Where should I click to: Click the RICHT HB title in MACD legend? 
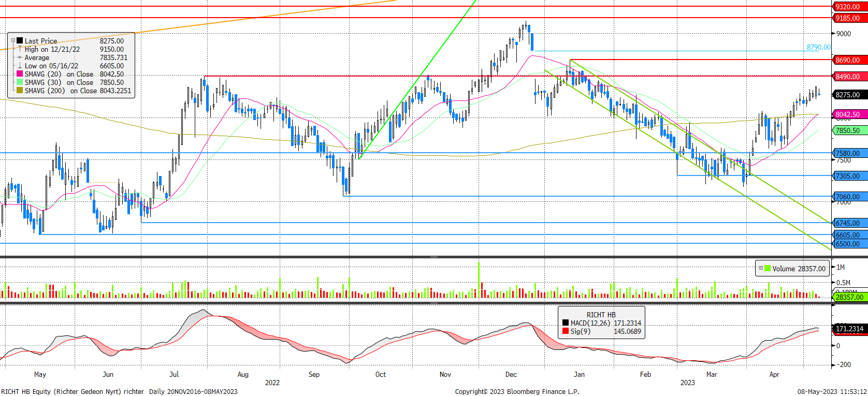[601, 315]
